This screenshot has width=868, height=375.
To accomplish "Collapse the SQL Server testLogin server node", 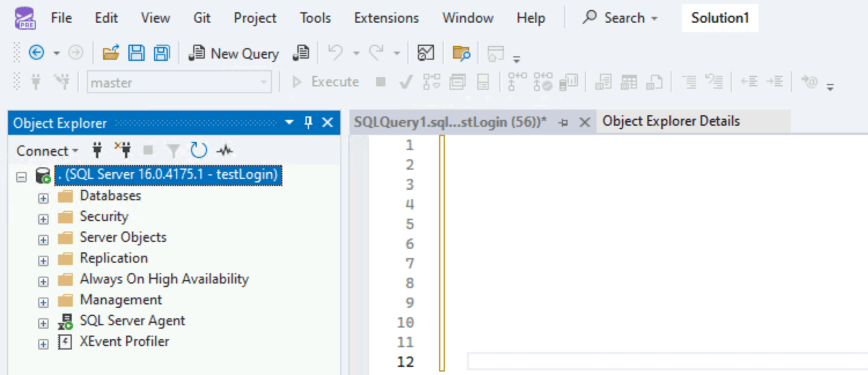I will click(21, 177).
